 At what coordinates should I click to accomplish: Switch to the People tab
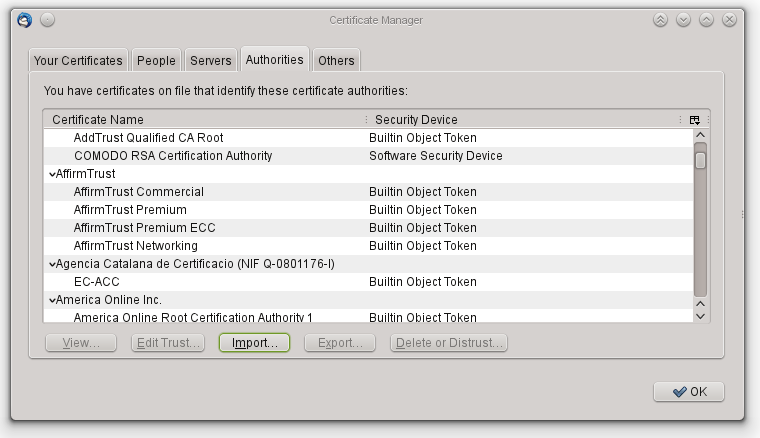click(156, 60)
